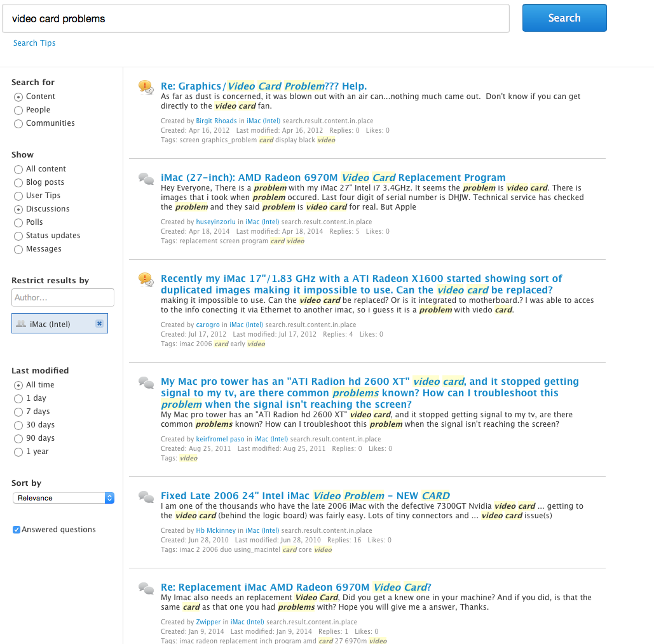Open iMac (Intel) community in Birgit Rhoads result
Viewport: 654px width, 644px height.
click(x=263, y=121)
